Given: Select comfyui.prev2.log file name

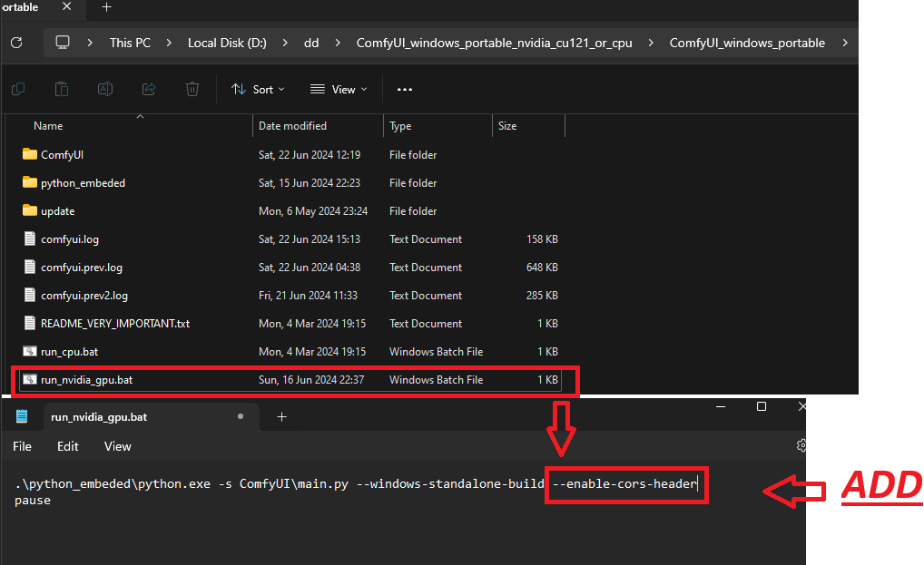Looking at the screenshot, I should point(84,296).
